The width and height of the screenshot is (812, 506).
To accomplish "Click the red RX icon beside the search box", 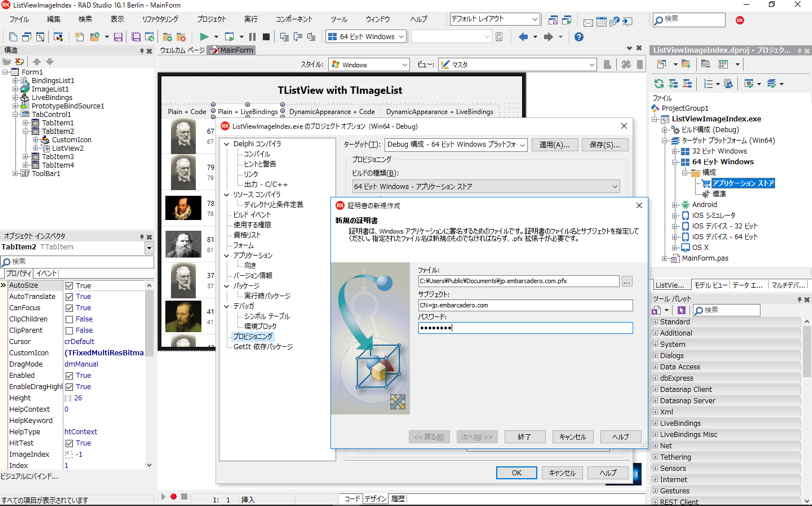I will [740, 20].
